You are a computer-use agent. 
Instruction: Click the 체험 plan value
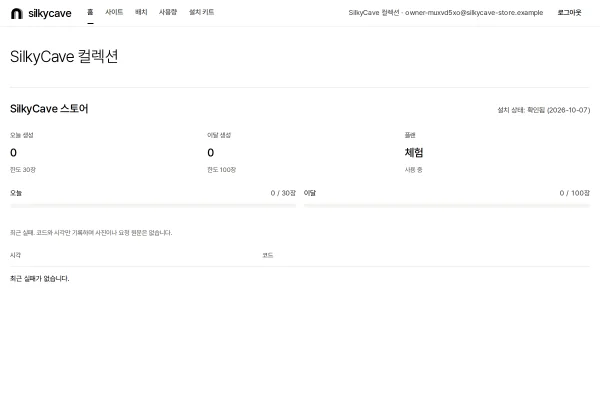(x=414, y=152)
